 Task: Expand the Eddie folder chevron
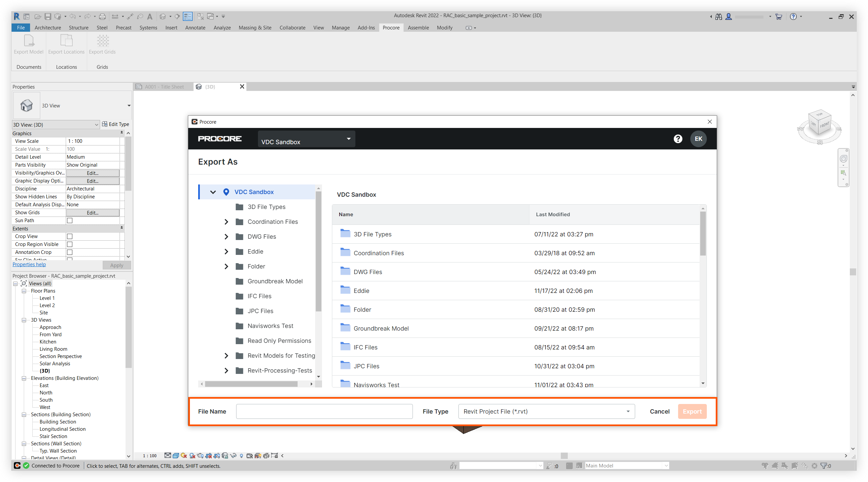[x=226, y=251]
